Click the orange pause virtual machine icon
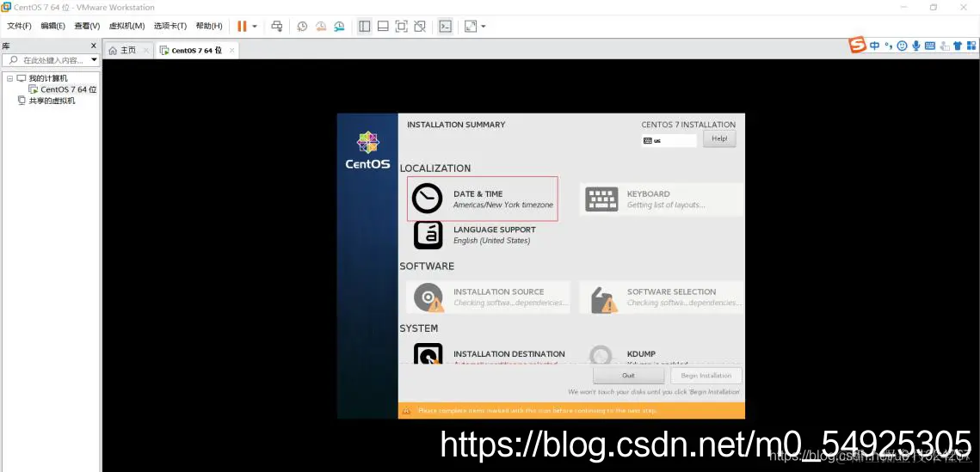Viewport: 980px width, 472px height. coord(242,26)
